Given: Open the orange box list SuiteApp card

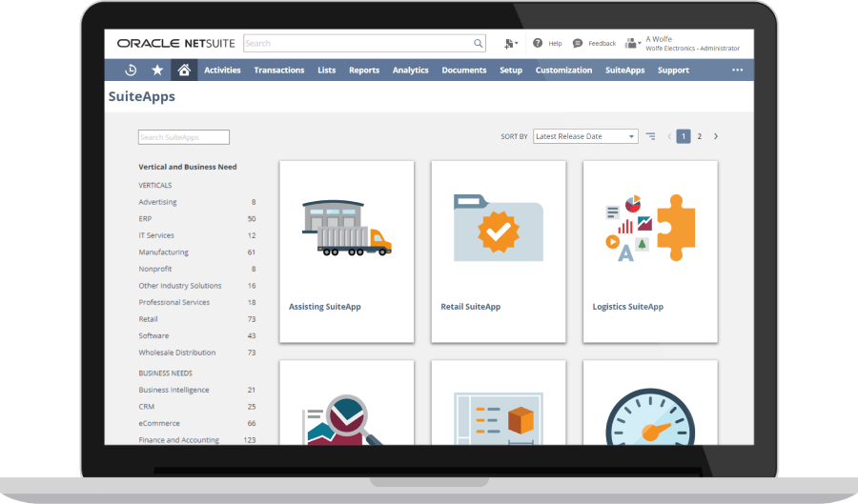Looking at the screenshot, I should 499,402.
